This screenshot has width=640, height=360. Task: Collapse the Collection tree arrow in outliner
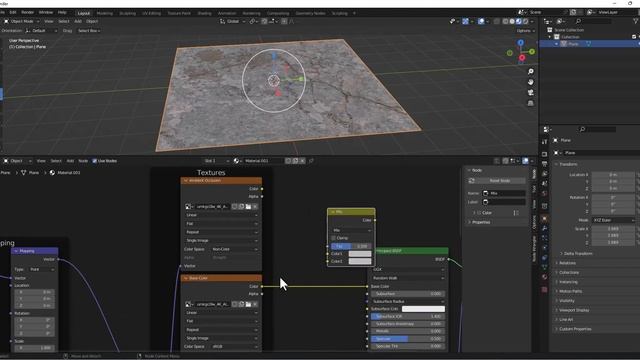[x=550, y=37]
